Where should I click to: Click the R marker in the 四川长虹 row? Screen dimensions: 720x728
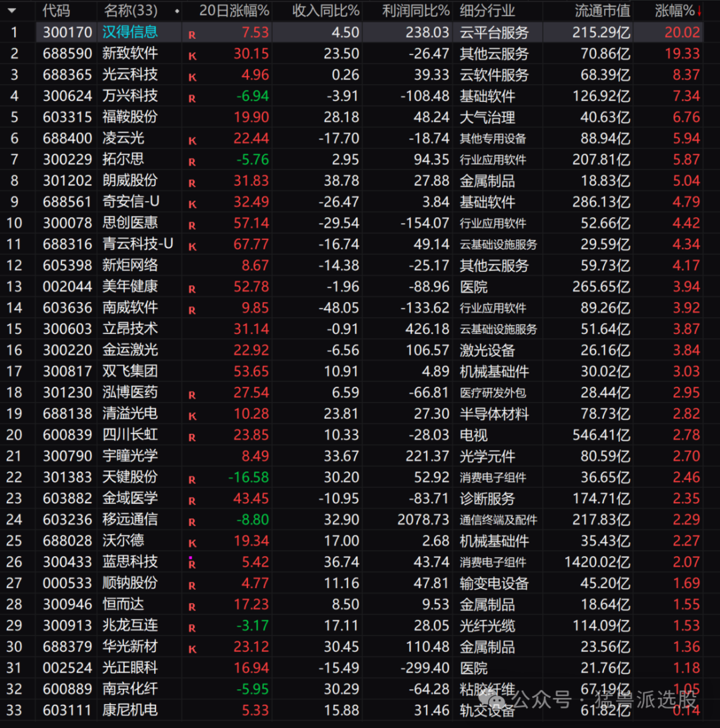tap(192, 438)
